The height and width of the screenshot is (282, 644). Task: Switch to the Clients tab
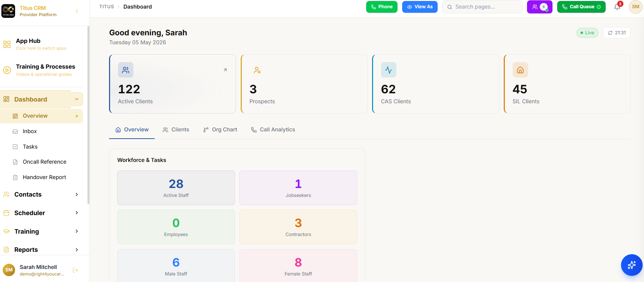[176, 130]
